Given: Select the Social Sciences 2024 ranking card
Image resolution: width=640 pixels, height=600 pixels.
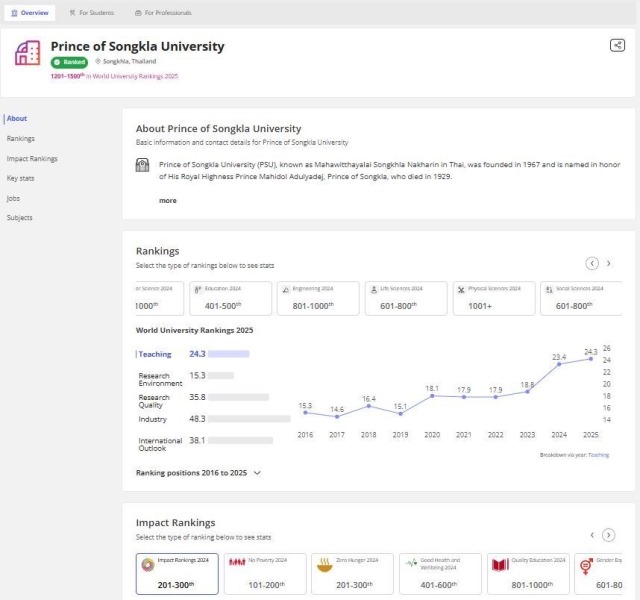Looking at the screenshot, I should [x=581, y=298].
